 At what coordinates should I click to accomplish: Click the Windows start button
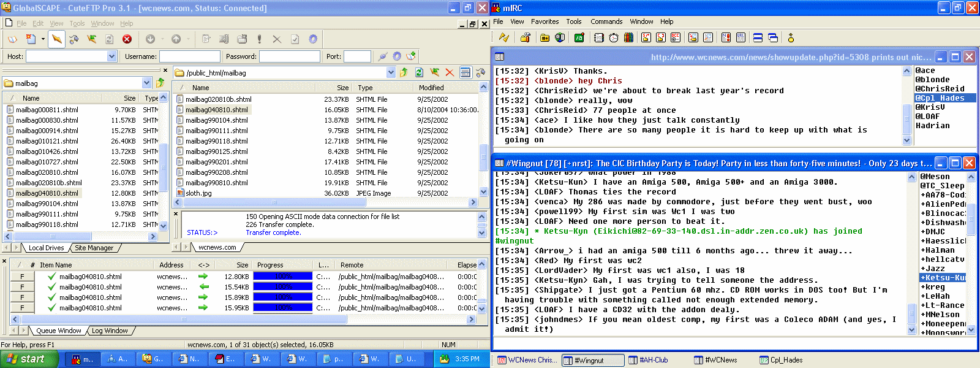(29, 359)
